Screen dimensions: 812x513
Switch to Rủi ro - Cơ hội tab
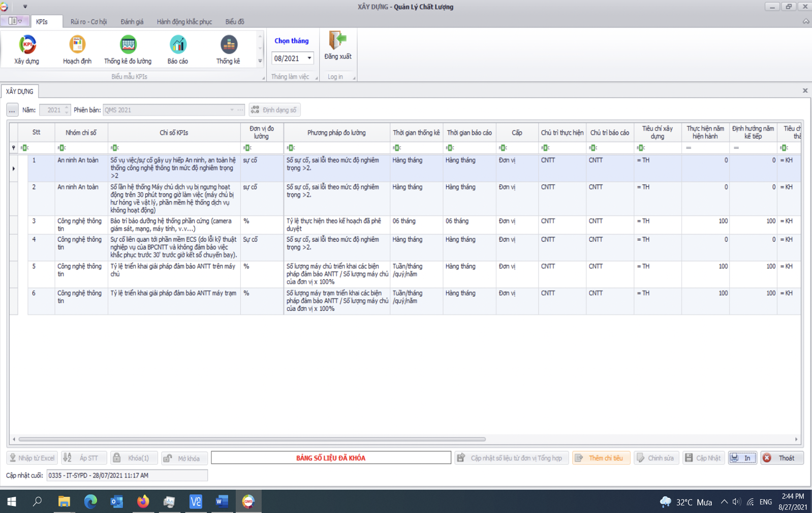tap(88, 22)
